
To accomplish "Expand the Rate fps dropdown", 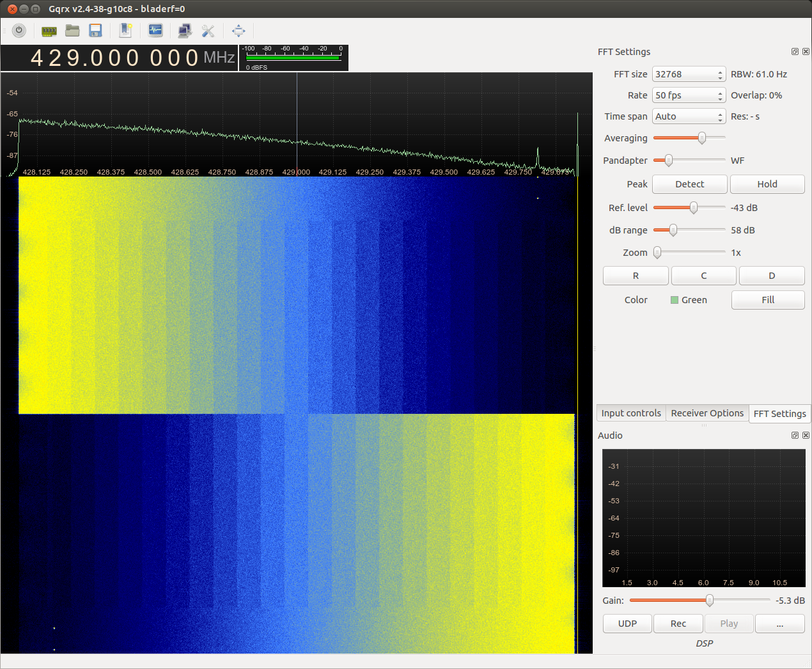I will pos(689,95).
